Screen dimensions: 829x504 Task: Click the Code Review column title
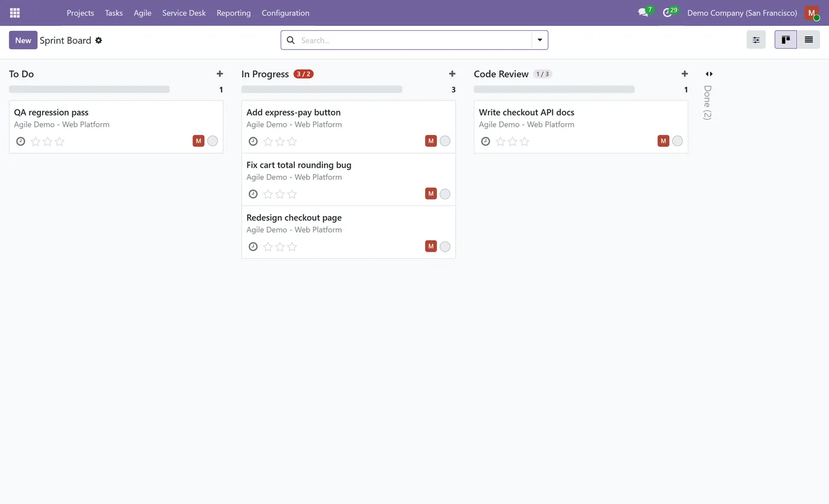point(501,74)
